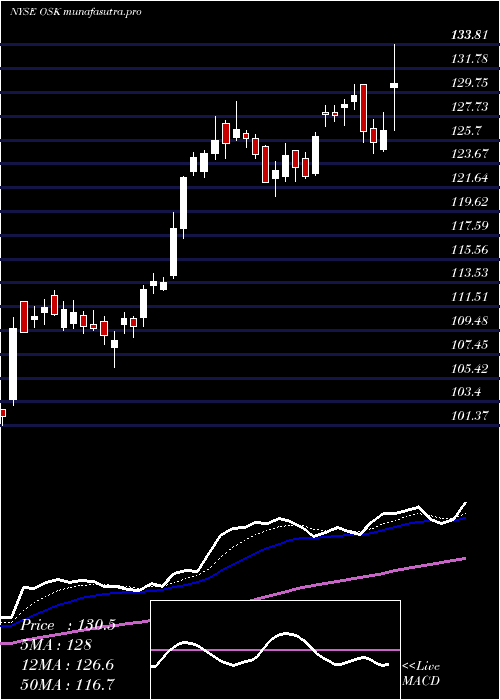
Task: Click the MACD inset chart panel
Action: (275, 650)
